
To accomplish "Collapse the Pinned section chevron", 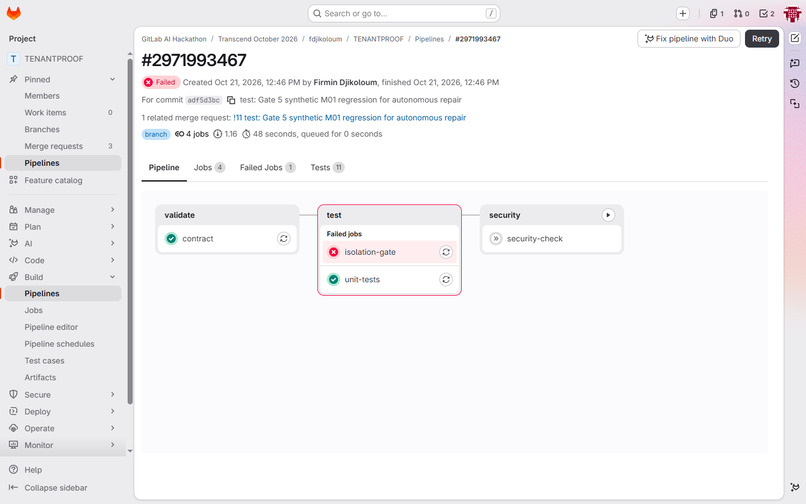I will [x=112, y=79].
